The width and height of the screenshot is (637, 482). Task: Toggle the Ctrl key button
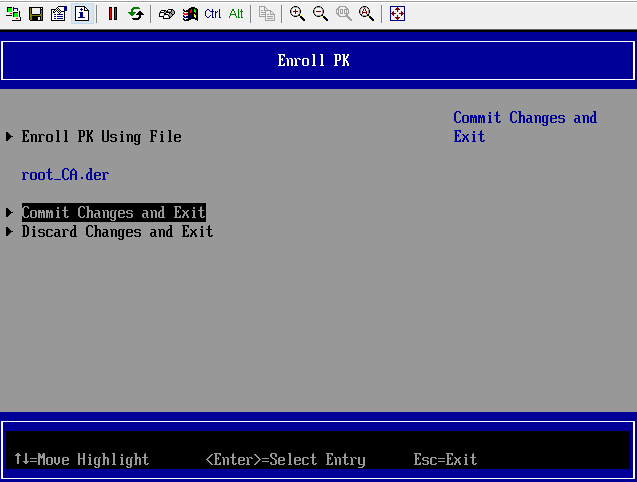pos(213,14)
